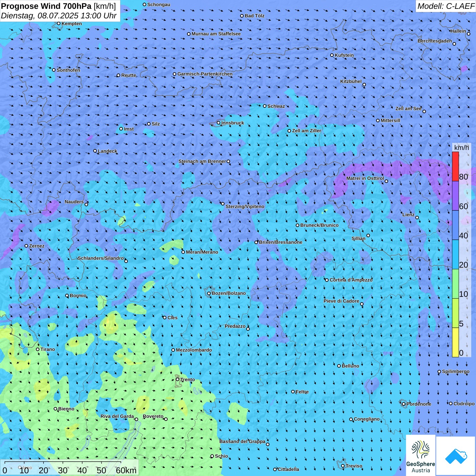Click the Hallein city label
This screenshot has width=476, height=476.
458,31
